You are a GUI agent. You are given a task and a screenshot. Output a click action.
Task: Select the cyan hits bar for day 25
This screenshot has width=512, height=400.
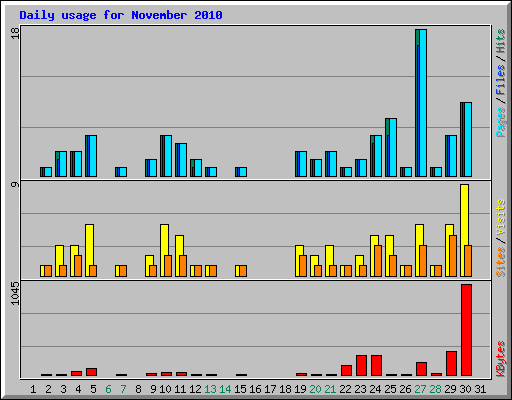[393, 147]
